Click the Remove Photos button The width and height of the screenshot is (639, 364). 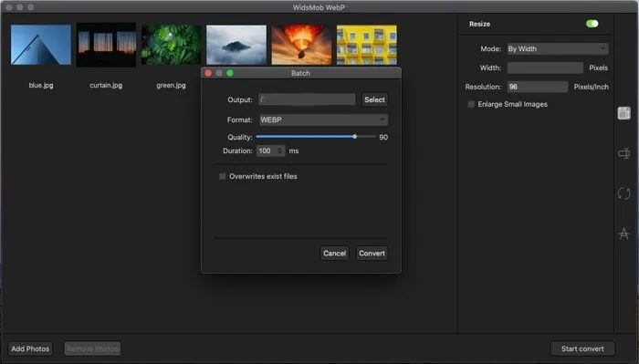coord(92,348)
